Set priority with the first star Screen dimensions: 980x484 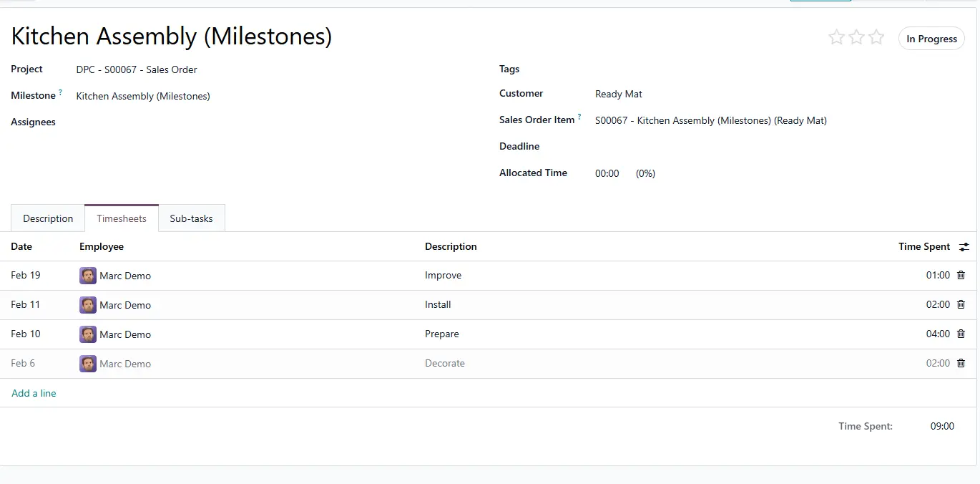[x=836, y=38]
